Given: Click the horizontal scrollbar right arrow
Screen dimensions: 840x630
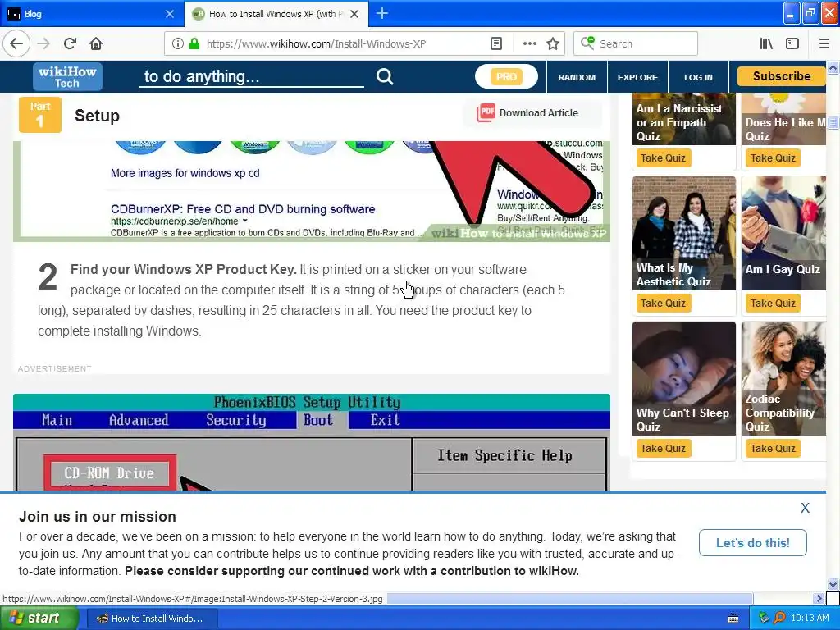Looking at the screenshot, I should coord(818,598).
